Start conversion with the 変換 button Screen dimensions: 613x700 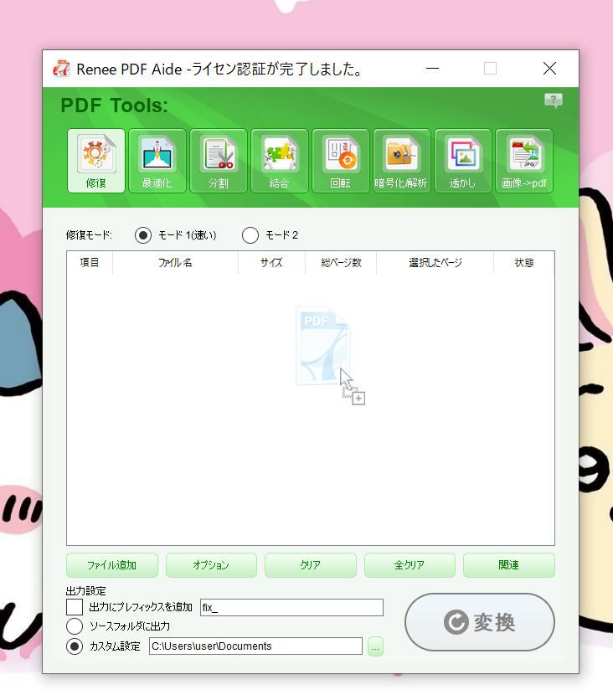pyautogui.click(x=480, y=622)
